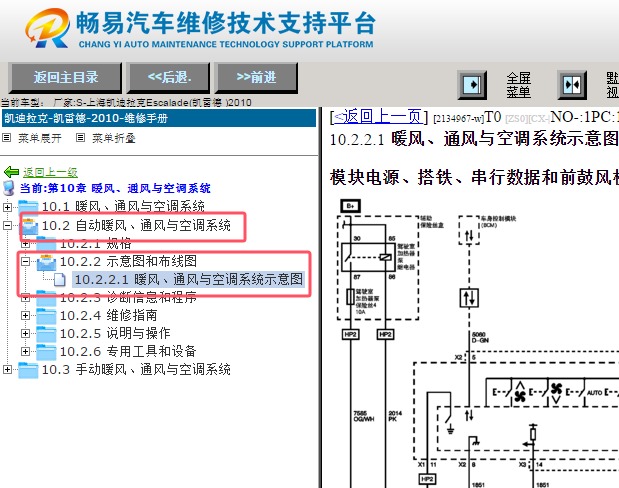Image resolution: width=619 pixels, height=488 pixels.
Task: Open 10.1 暖风、通风与空调系统
Action: (123, 206)
